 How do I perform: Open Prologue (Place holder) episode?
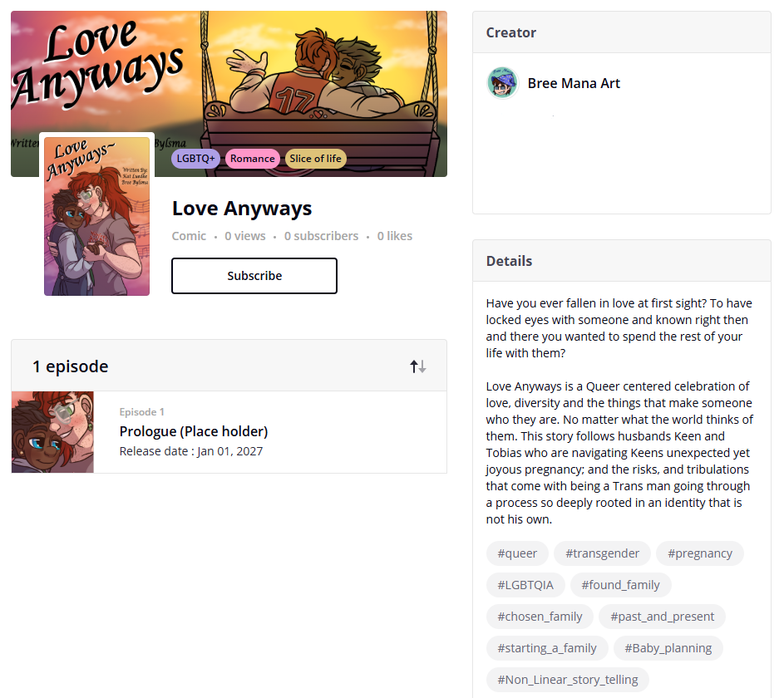pyautogui.click(x=194, y=431)
